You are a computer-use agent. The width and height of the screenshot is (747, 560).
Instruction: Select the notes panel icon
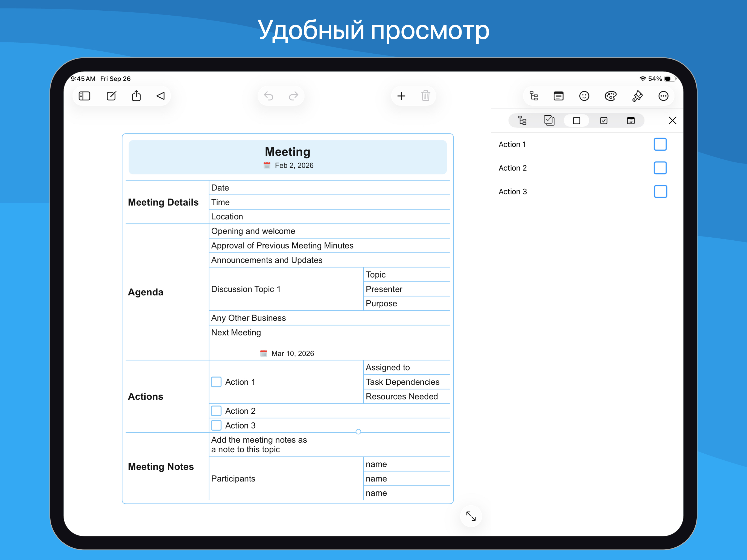(x=559, y=96)
